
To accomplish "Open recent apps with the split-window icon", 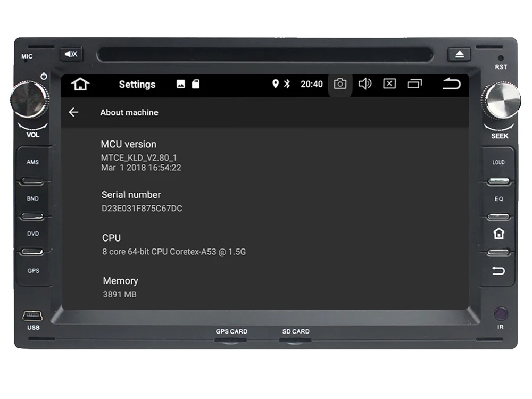I will point(414,84).
